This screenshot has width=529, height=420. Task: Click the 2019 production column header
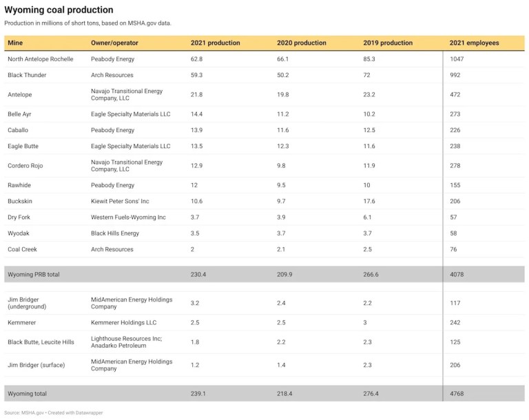pyautogui.click(x=388, y=43)
